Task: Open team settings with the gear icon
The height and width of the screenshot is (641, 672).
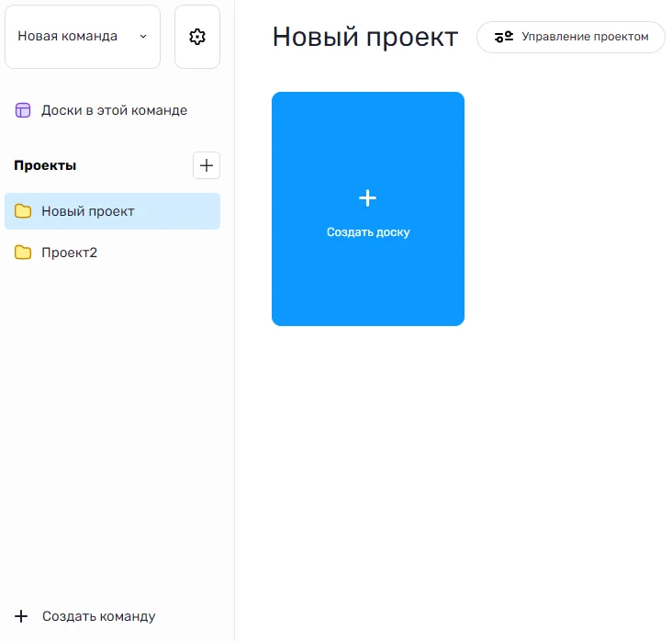Action: pos(197,37)
